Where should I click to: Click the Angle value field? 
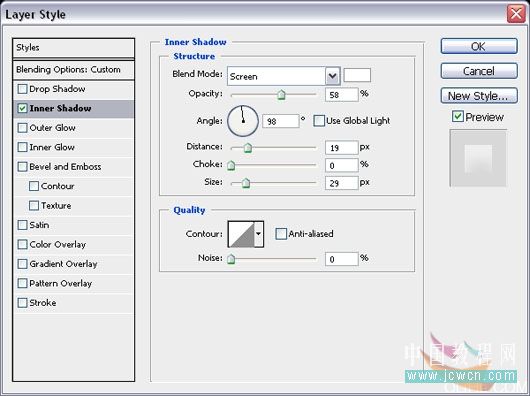(281, 121)
